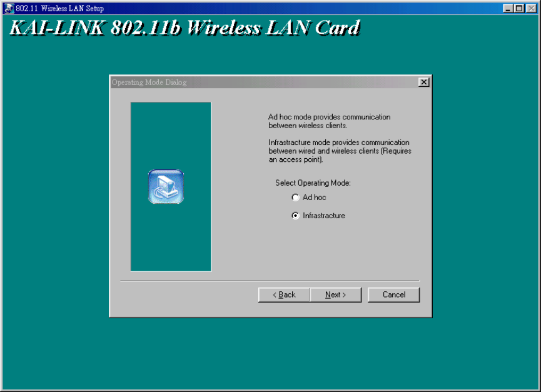
Task: Select the Infrastructure radio button
Action: 295,216
